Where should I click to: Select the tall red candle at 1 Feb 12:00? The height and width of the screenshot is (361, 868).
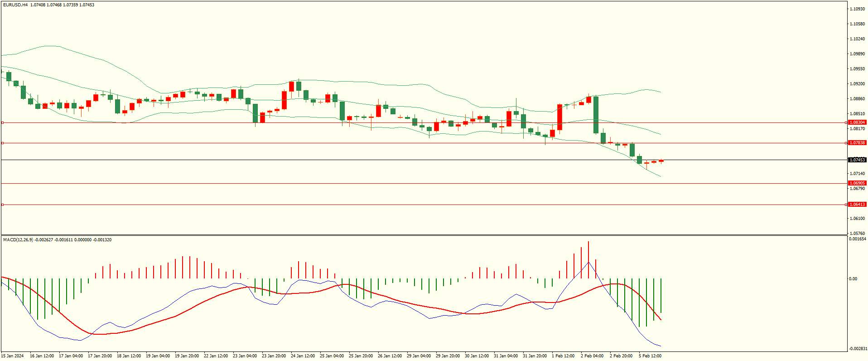(x=559, y=117)
